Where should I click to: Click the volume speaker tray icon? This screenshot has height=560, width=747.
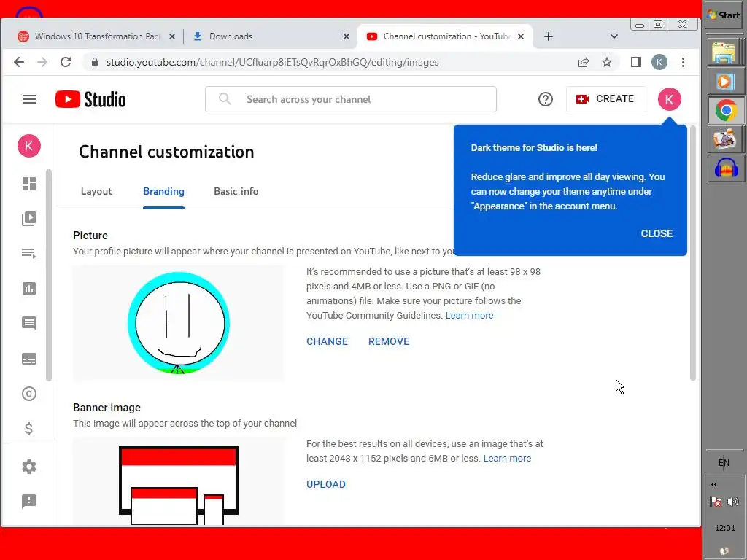pos(733,502)
